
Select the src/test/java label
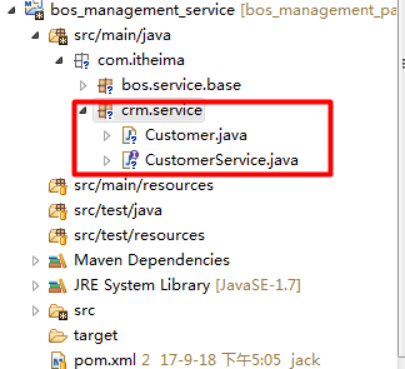pos(118,210)
